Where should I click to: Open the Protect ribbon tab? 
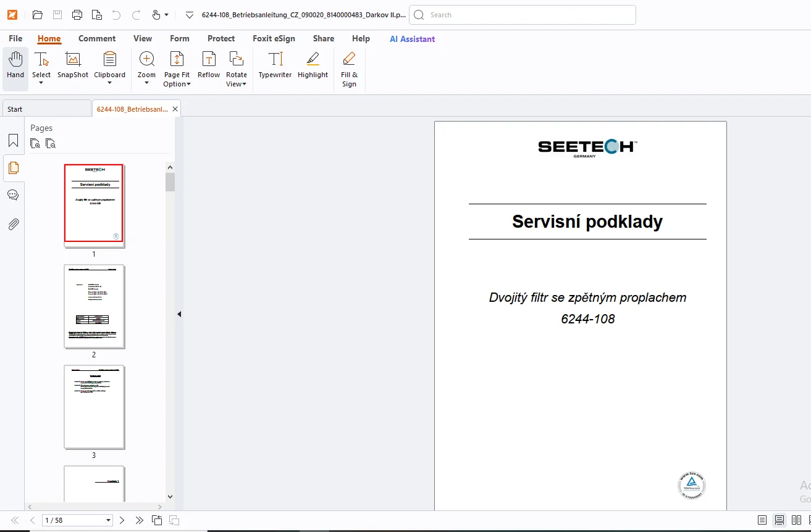(221, 38)
